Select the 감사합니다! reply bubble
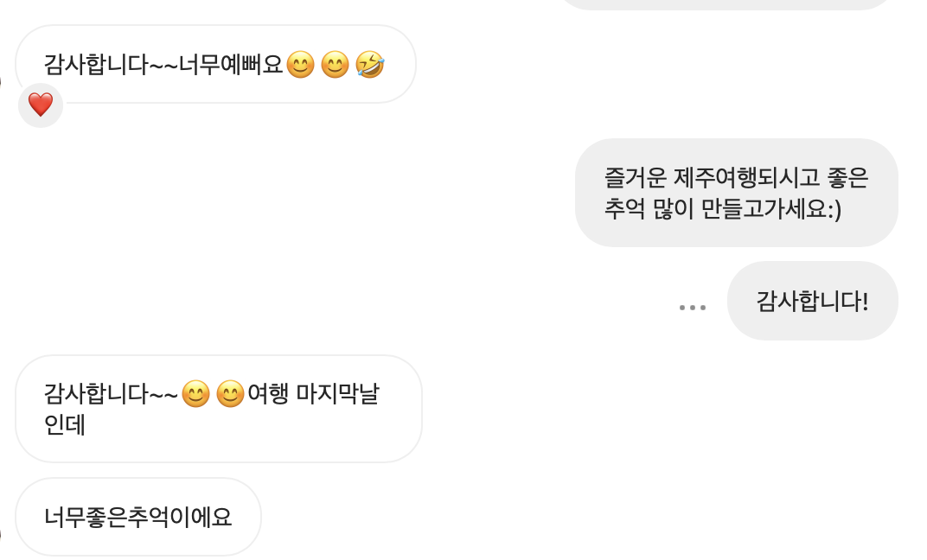This screenshot has width=927, height=560. 812,301
